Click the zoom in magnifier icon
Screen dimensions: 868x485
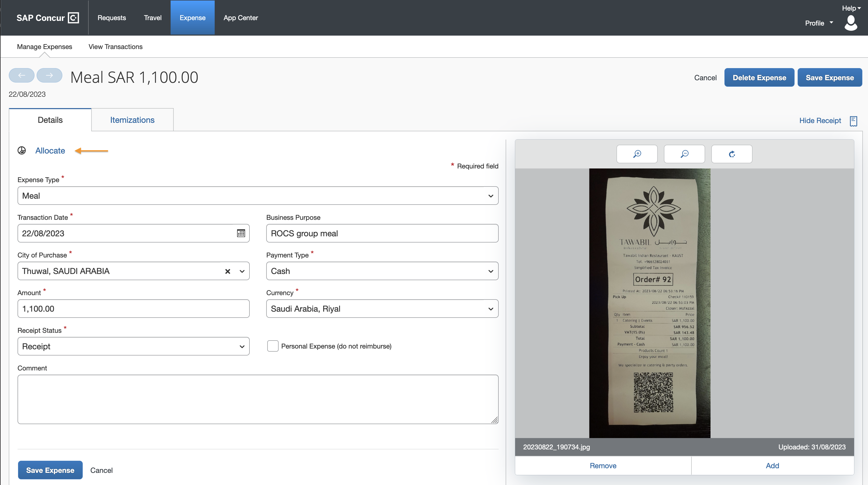click(637, 154)
